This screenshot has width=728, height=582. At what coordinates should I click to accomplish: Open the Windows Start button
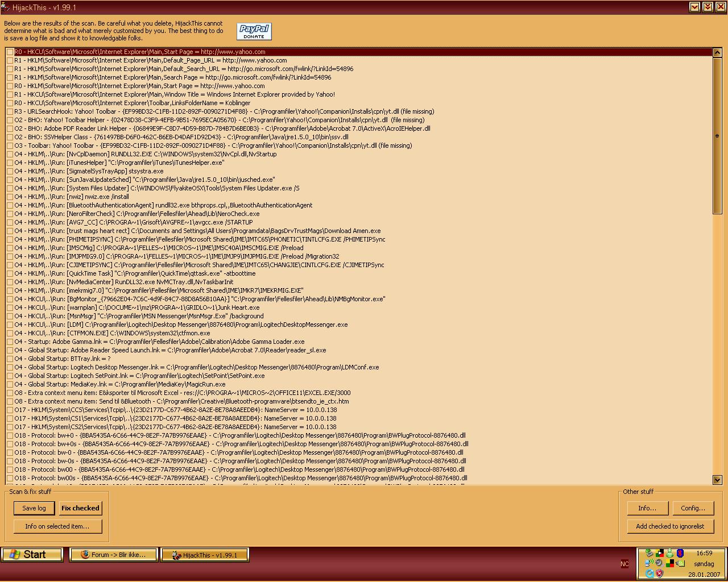point(32,555)
